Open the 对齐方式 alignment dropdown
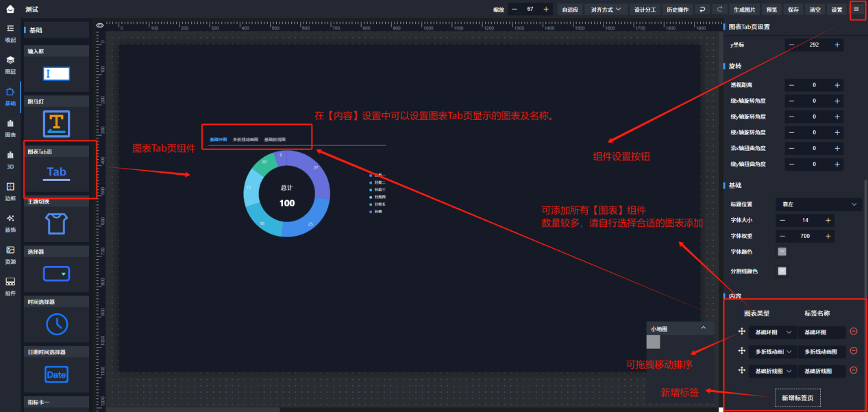 (606, 10)
